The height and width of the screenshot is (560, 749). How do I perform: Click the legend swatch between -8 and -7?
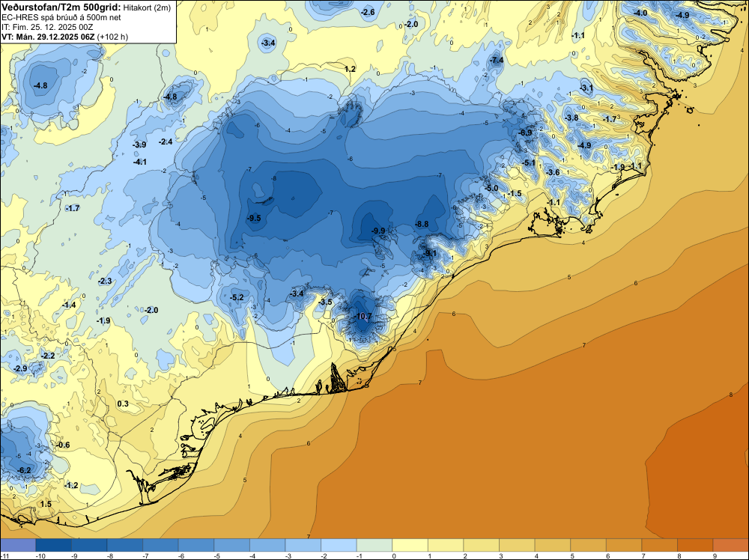124,545
